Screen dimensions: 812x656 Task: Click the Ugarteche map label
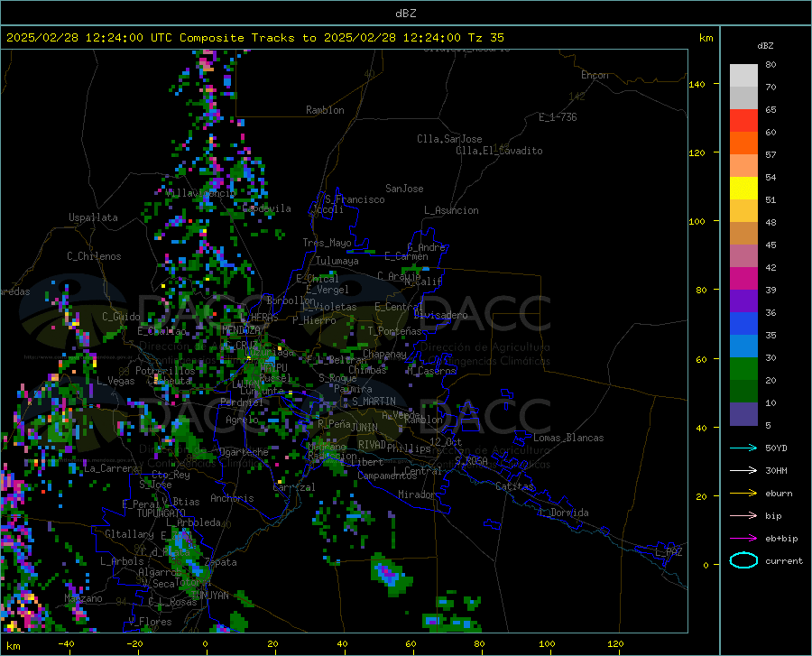(x=244, y=452)
